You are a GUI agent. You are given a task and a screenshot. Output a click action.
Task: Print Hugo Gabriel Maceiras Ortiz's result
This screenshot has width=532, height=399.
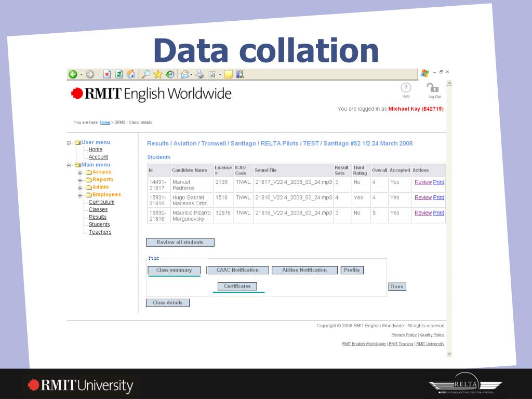tap(438, 197)
